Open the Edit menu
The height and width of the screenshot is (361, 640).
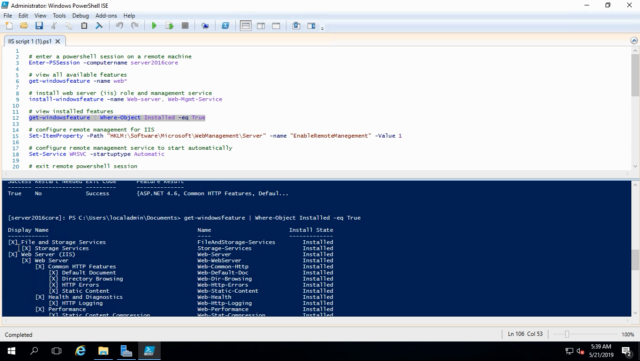tap(23, 16)
